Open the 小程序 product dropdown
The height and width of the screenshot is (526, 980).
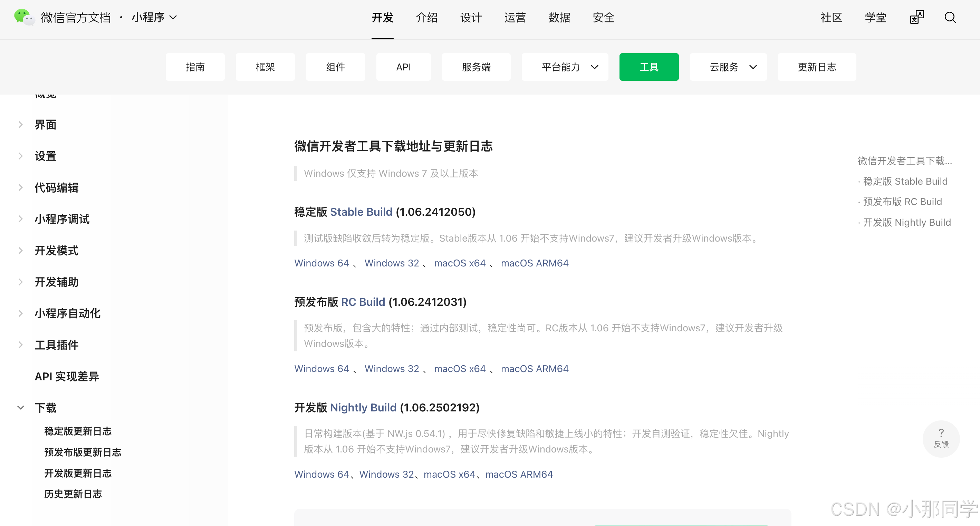click(154, 18)
